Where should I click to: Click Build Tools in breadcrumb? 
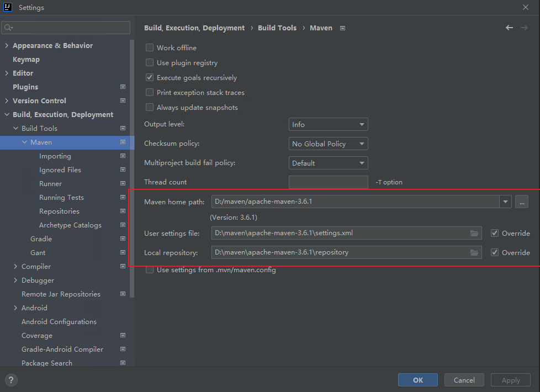coord(277,28)
